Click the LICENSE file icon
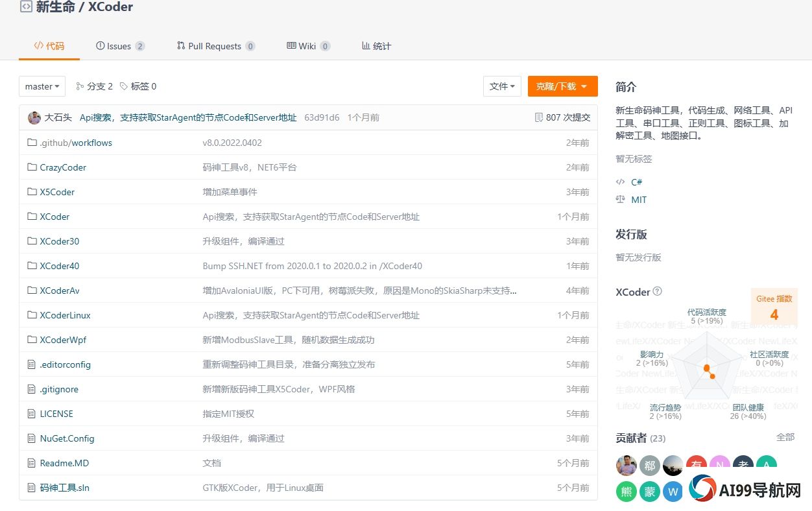 (32, 414)
